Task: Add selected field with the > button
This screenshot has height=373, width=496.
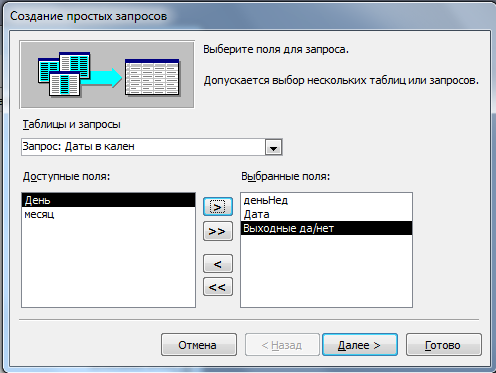Action: click(x=218, y=207)
